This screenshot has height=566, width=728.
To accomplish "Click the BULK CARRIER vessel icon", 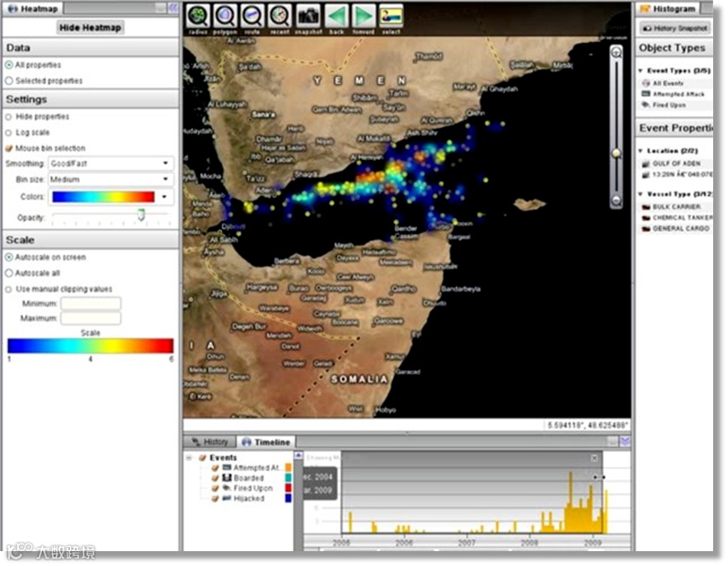I will 646,207.
